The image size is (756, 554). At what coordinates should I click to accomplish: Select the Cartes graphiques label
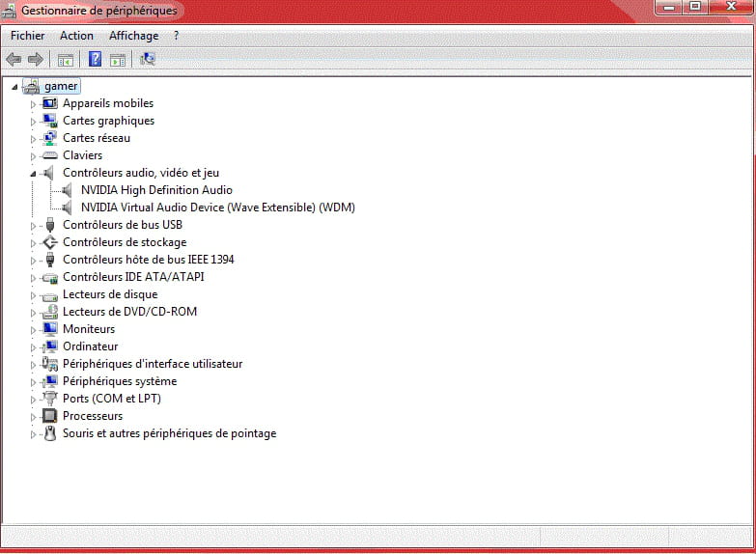[108, 121]
